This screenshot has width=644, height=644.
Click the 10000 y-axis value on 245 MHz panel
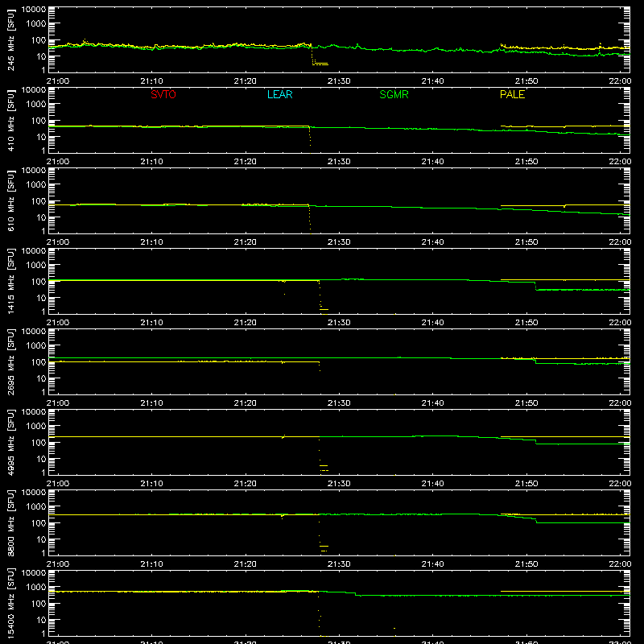point(34,10)
